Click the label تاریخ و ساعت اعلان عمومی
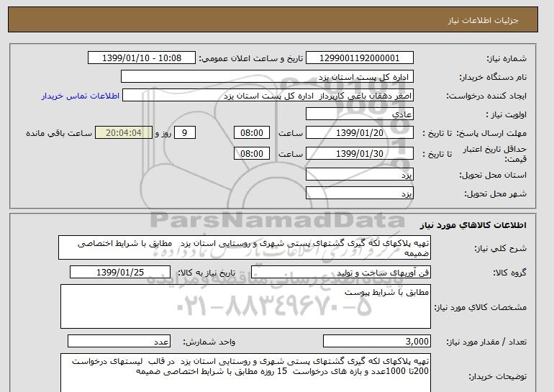Screen dimensions: 554x392 point(251,59)
